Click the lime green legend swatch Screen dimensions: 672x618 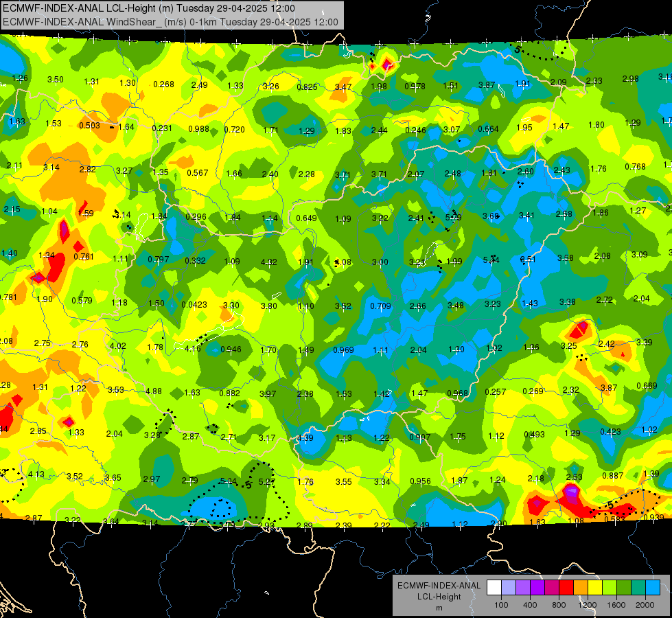[610, 588]
